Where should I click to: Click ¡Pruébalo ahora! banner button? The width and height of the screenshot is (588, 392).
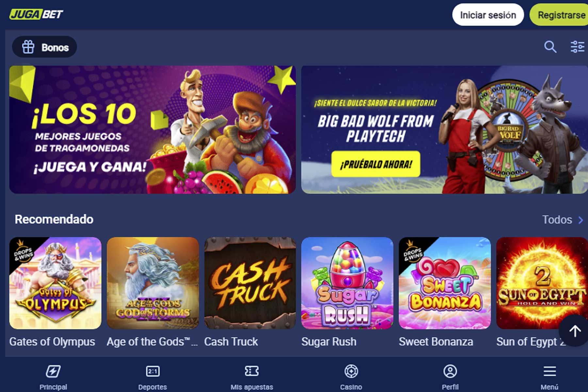tap(376, 164)
